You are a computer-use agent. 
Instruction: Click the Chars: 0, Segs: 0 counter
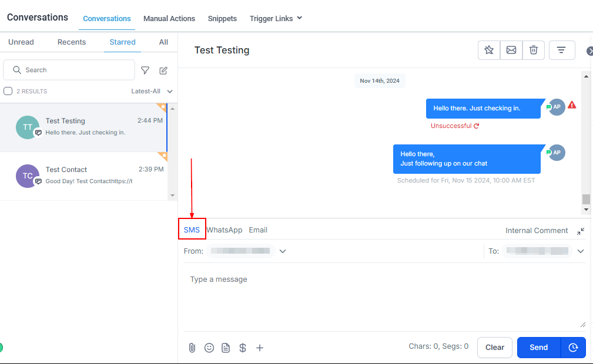tap(438, 346)
